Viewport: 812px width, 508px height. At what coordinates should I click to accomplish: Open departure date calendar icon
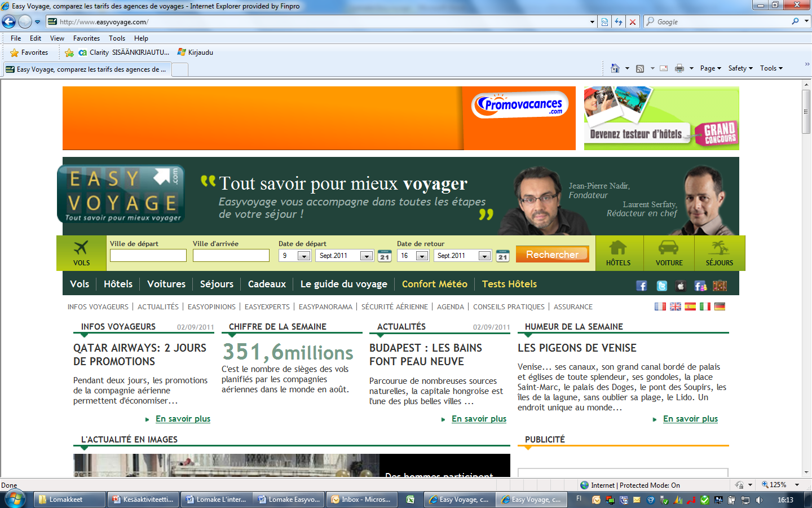coord(385,256)
